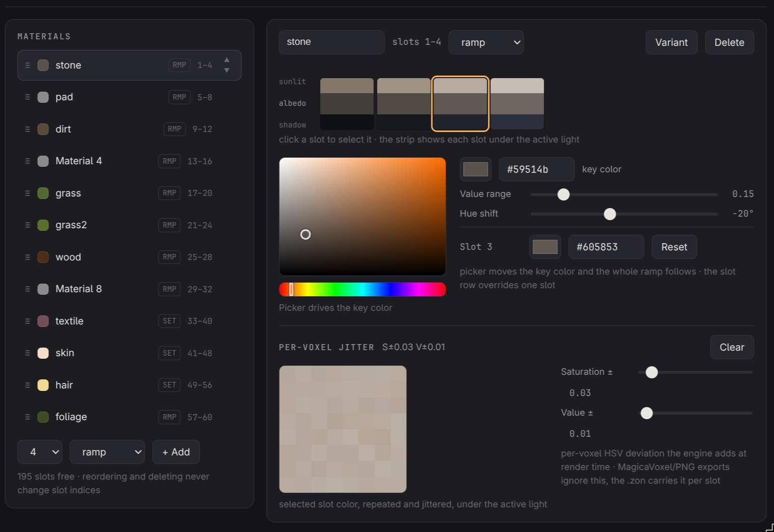The image size is (774, 532).
Task: Click the drag handle of the foliage row
Action: (28, 417)
